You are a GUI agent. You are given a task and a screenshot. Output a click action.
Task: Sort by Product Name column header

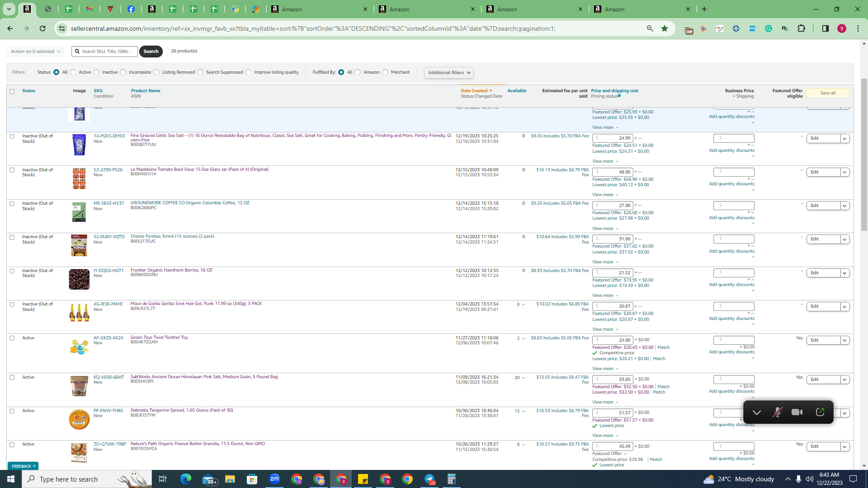pyautogui.click(x=146, y=91)
